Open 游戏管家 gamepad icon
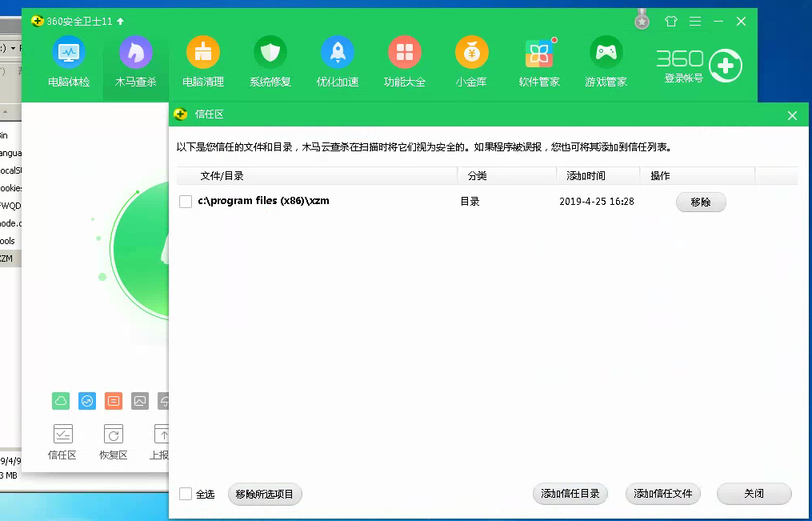Screen dimensions: 812x521 tap(606, 54)
